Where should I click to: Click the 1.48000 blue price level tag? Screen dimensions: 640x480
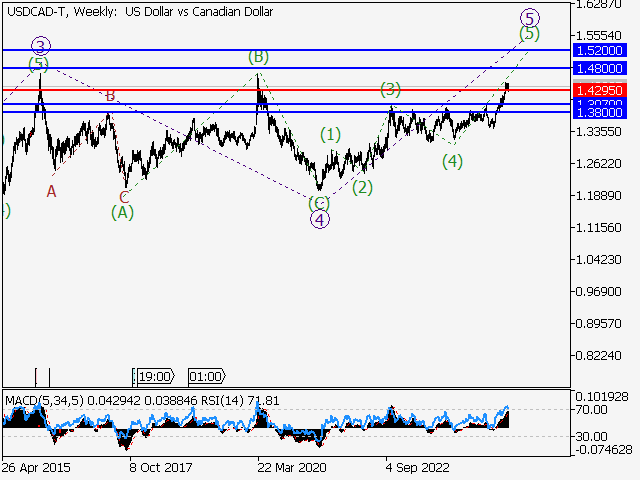pyautogui.click(x=599, y=68)
